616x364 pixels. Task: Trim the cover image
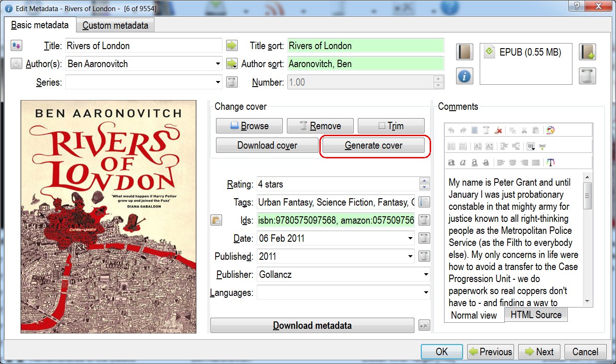pos(391,126)
